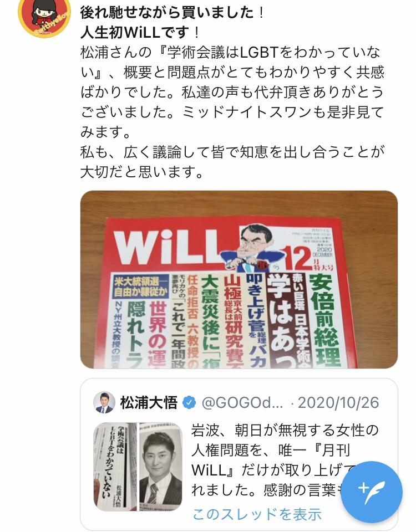416x532 pixels.
Task: Tap the man's portrait in the quoted thumbnail
Action: 161,467
